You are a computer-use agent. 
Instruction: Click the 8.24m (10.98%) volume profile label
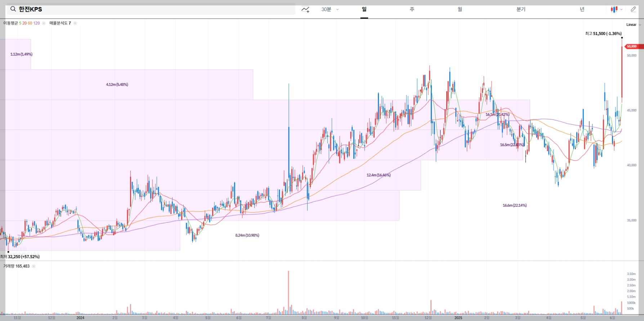(247, 235)
